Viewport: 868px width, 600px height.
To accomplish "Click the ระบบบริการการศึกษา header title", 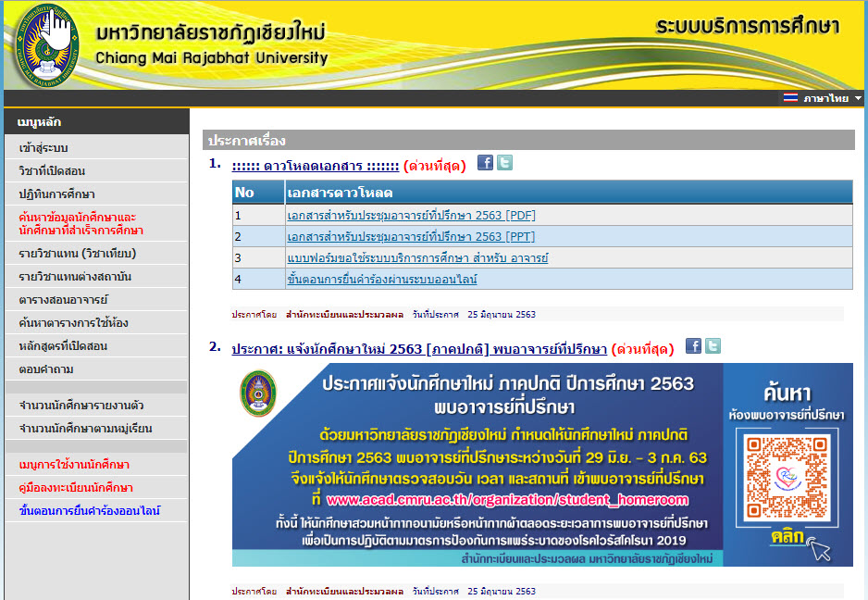I will click(748, 27).
